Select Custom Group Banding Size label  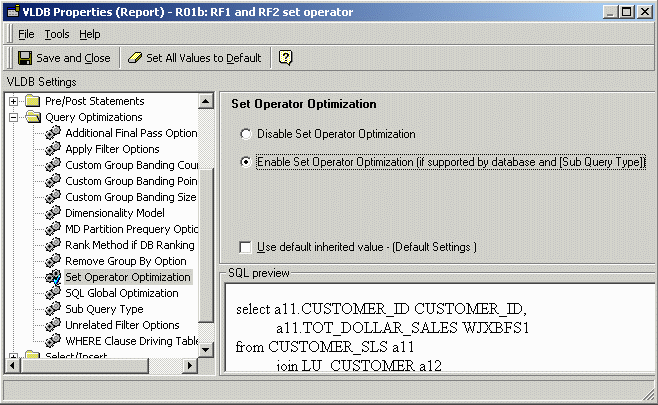click(131, 197)
